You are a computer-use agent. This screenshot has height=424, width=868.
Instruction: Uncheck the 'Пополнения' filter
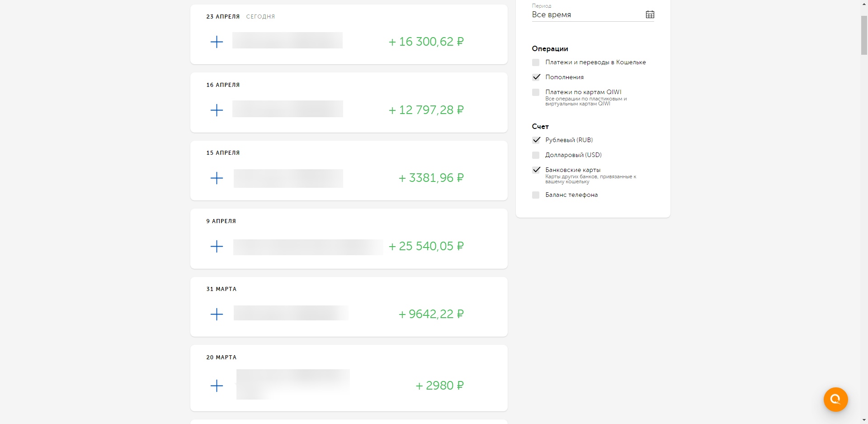(536, 77)
